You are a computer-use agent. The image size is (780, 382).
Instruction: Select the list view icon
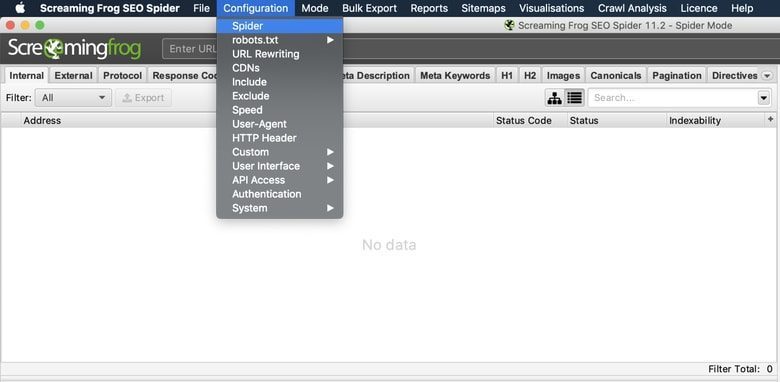(575, 98)
